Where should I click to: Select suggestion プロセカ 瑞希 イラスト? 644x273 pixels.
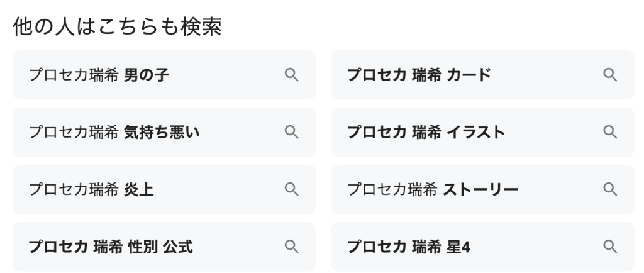[482, 132]
